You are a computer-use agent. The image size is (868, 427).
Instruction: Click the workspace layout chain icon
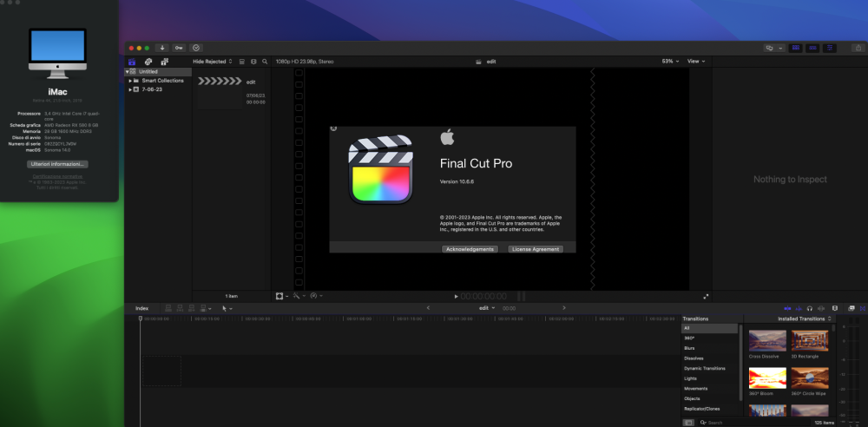pyautogui.click(x=769, y=49)
